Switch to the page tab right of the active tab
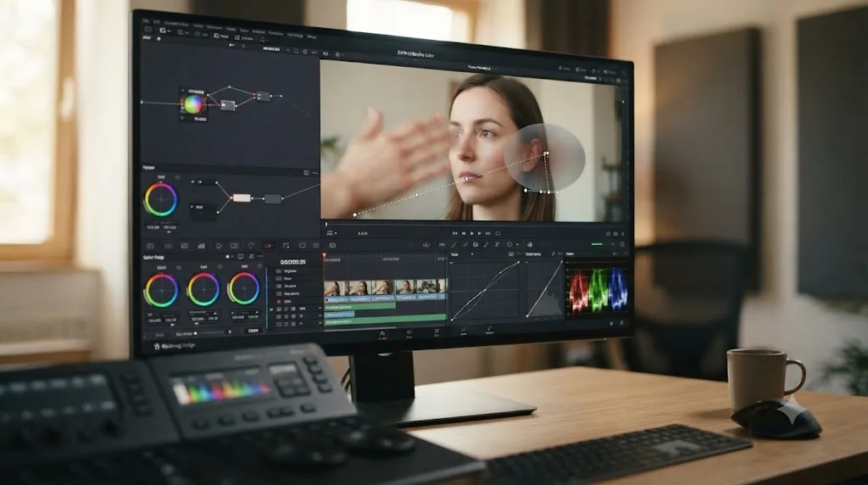This screenshot has width=868, height=485. (409, 334)
